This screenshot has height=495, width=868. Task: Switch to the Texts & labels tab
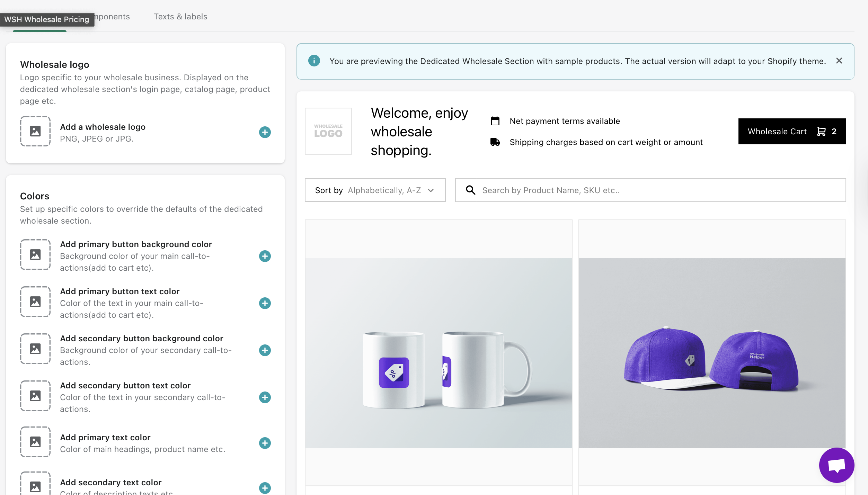click(180, 17)
